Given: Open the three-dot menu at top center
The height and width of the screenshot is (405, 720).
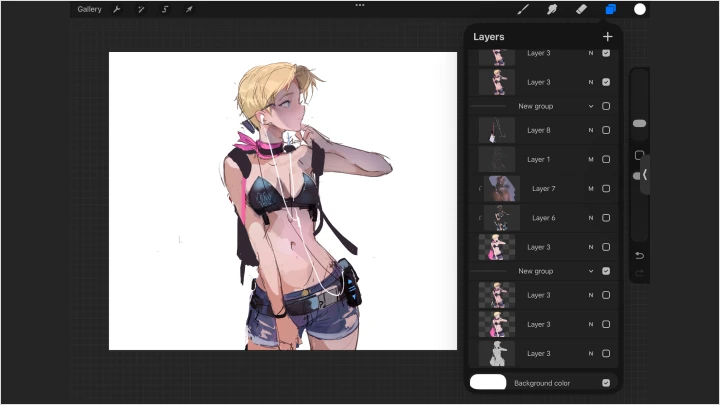Looking at the screenshot, I should [x=360, y=5].
